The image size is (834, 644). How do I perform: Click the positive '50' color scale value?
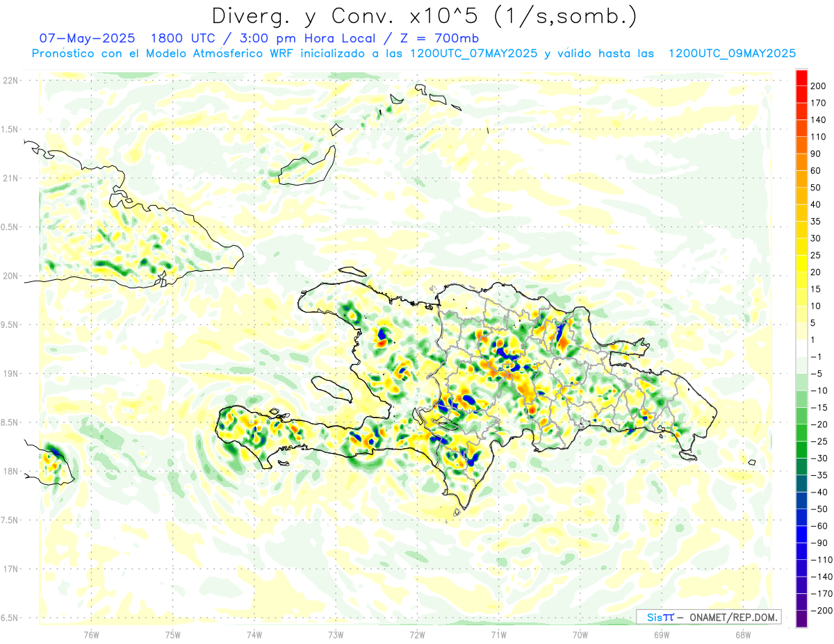click(x=816, y=188)
